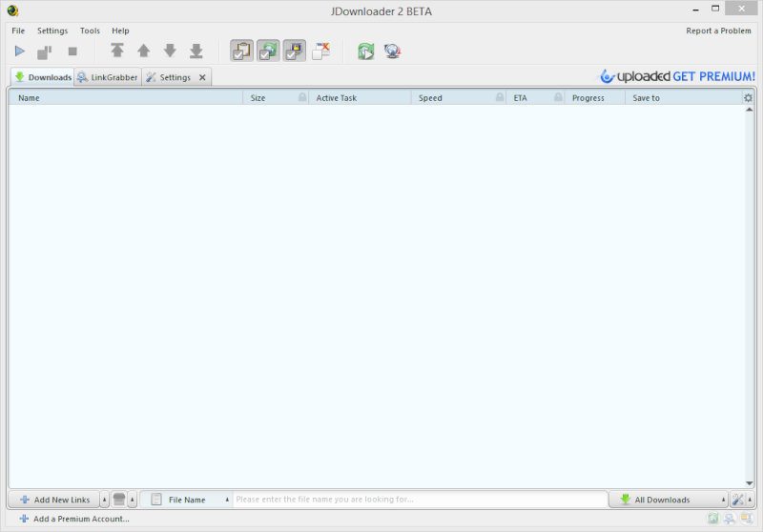The width and height of the screenshot is (763, 532).
Task: Click the green refresh update icon
Action: click(x=366, y=51)
